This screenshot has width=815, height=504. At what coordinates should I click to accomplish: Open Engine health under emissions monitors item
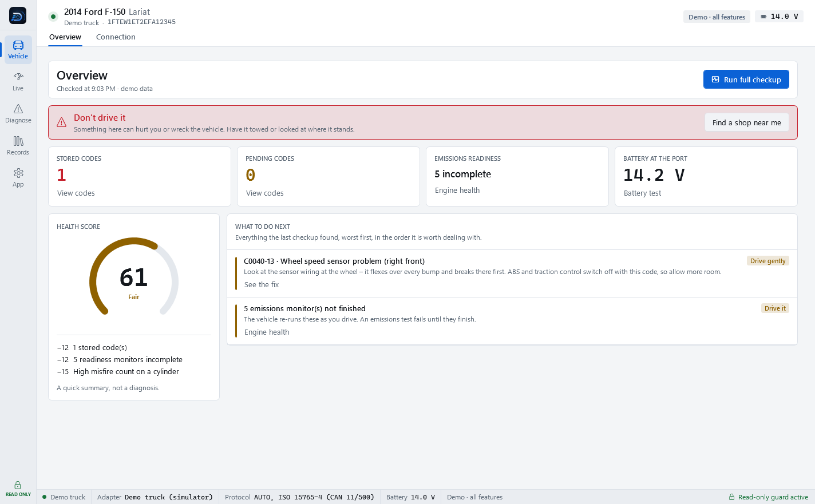coord(267,332)
